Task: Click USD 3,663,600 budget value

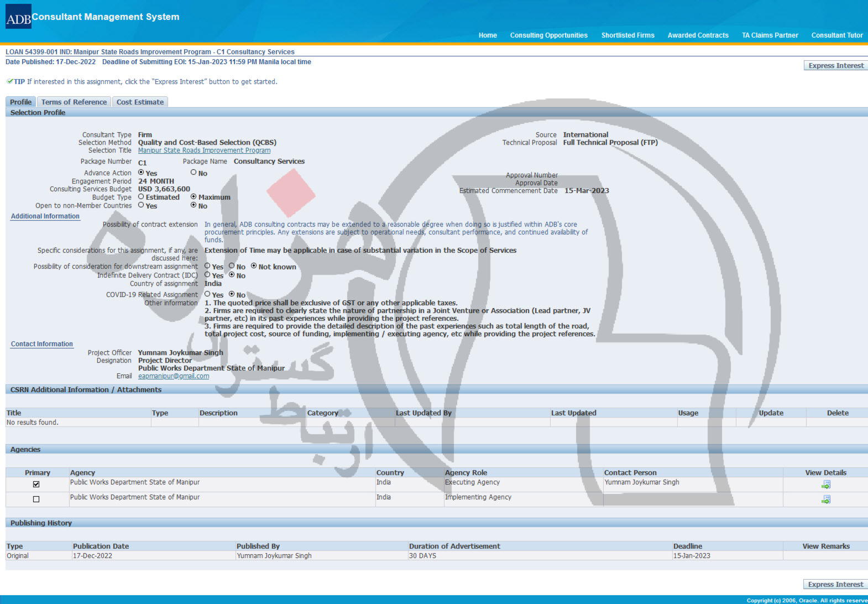Action: click(x=164, y=189)
